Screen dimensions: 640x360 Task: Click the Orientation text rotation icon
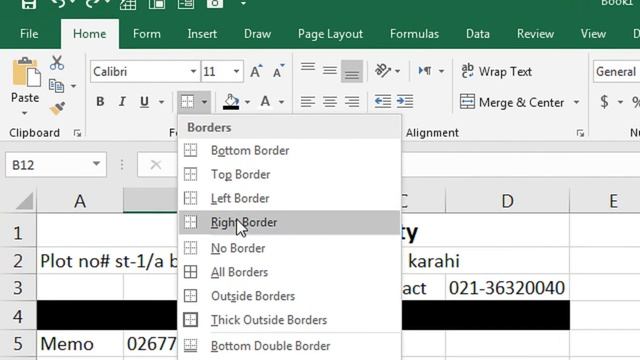coord(383,71)
